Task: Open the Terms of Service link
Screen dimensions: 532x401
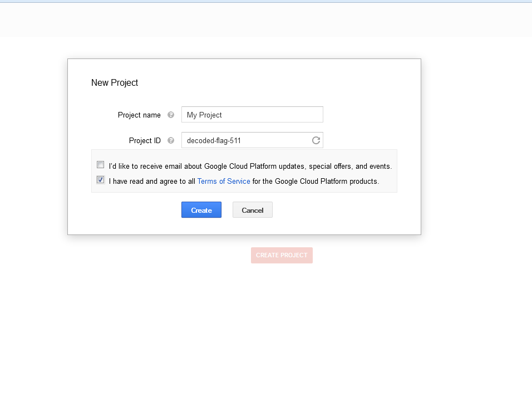Action: (224, 182)
